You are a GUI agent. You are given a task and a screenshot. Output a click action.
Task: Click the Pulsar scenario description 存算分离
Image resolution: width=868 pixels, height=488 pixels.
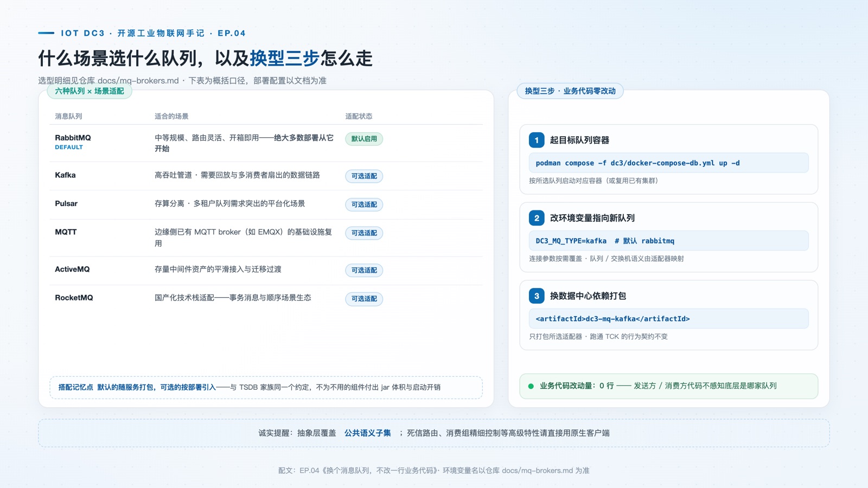(x=230, y=204)
